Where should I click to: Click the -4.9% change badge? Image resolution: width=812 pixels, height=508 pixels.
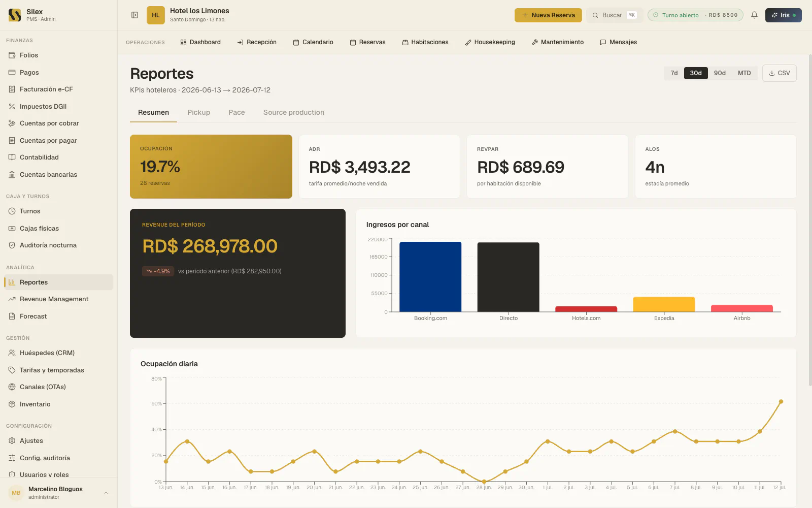[158, 271]
